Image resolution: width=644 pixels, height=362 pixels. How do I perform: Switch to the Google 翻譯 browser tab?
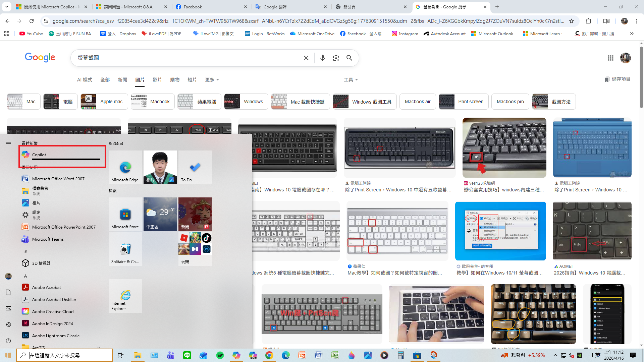click(291, 7)
